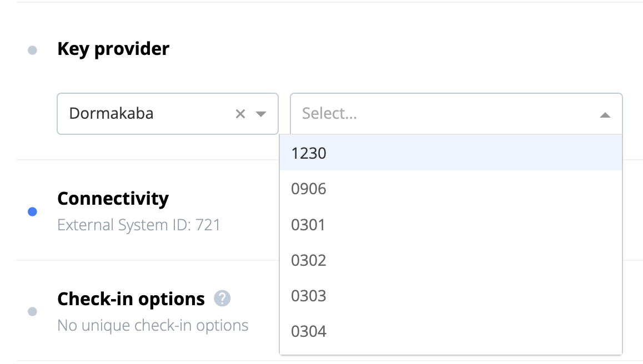The width and height of the screenshot is (643, 364).
Task: Click the External System ID: 721 text
Action: (139, 225)
